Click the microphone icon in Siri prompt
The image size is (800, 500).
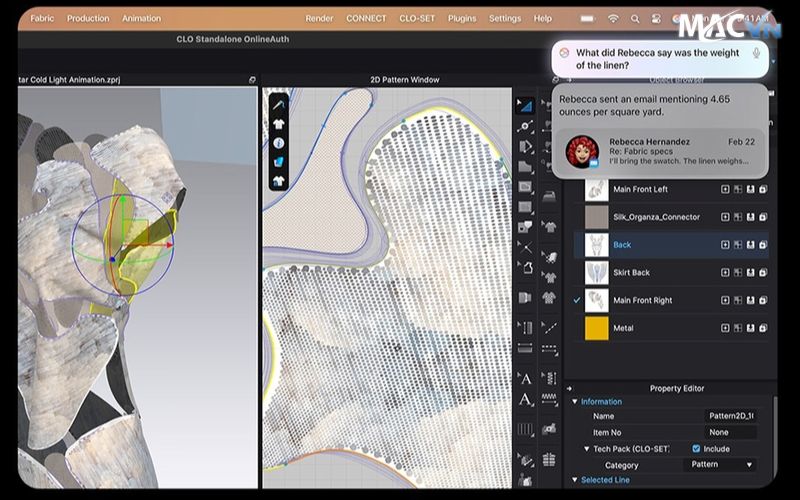pos(756,53)
